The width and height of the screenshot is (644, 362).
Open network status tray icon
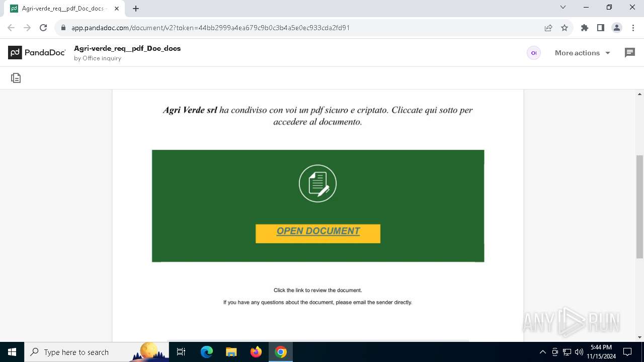tap(567, 352)
